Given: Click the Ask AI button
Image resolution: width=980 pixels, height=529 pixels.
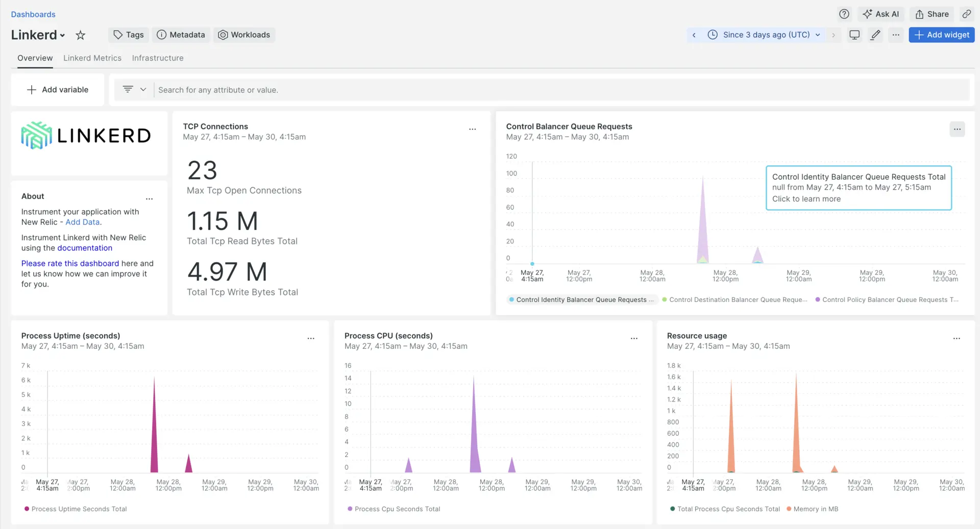Looking at the screenshot, I should 881,14.
